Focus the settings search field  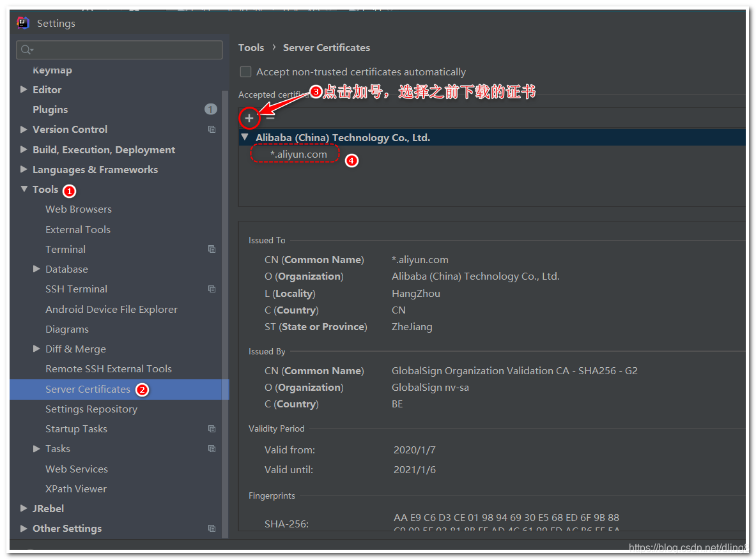pyautogui.click(x=120, y=50)
